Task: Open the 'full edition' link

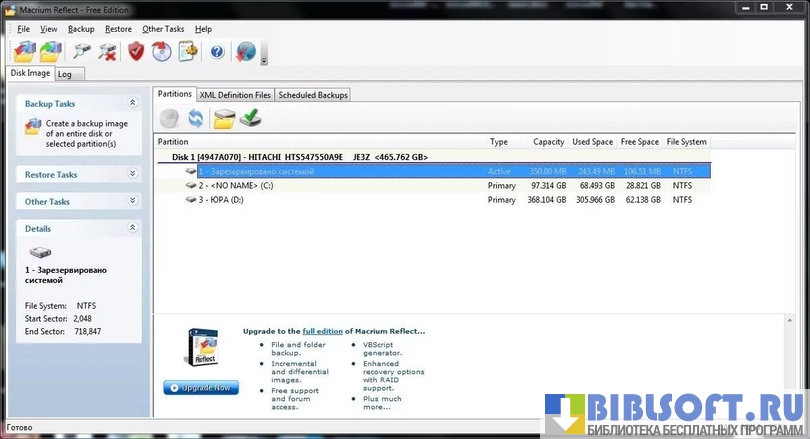Action: point(323,330)
